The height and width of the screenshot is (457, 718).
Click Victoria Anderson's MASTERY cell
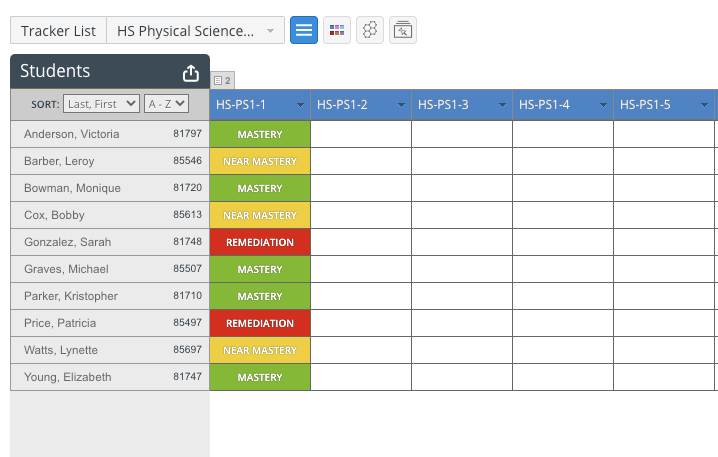260,134
